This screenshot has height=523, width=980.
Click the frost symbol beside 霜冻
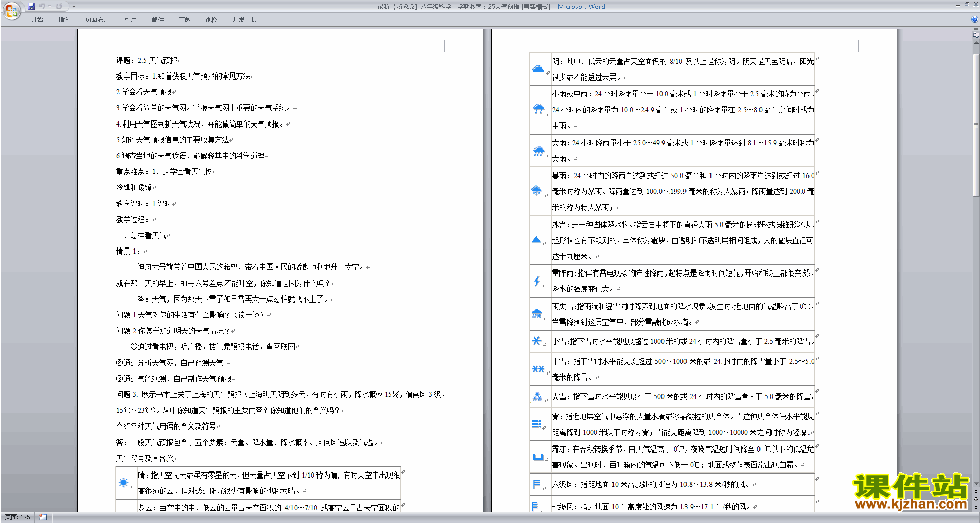coord(538,457)
